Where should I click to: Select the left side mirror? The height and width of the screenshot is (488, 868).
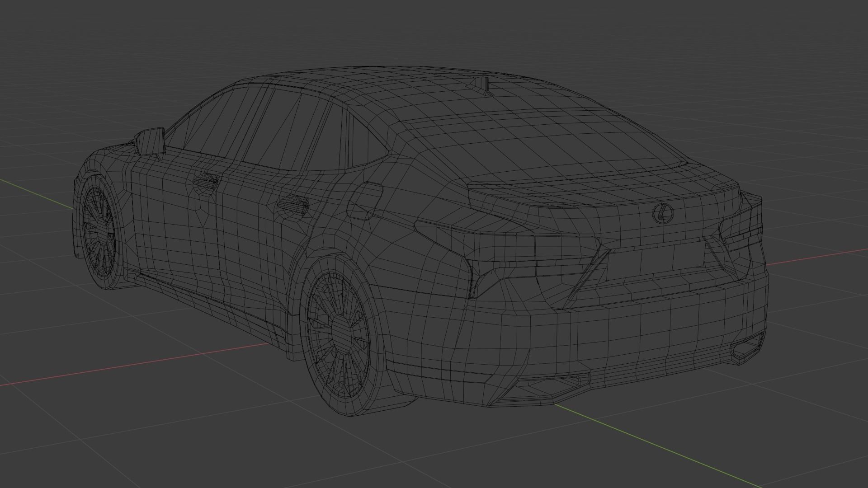[x=149, y=141]
